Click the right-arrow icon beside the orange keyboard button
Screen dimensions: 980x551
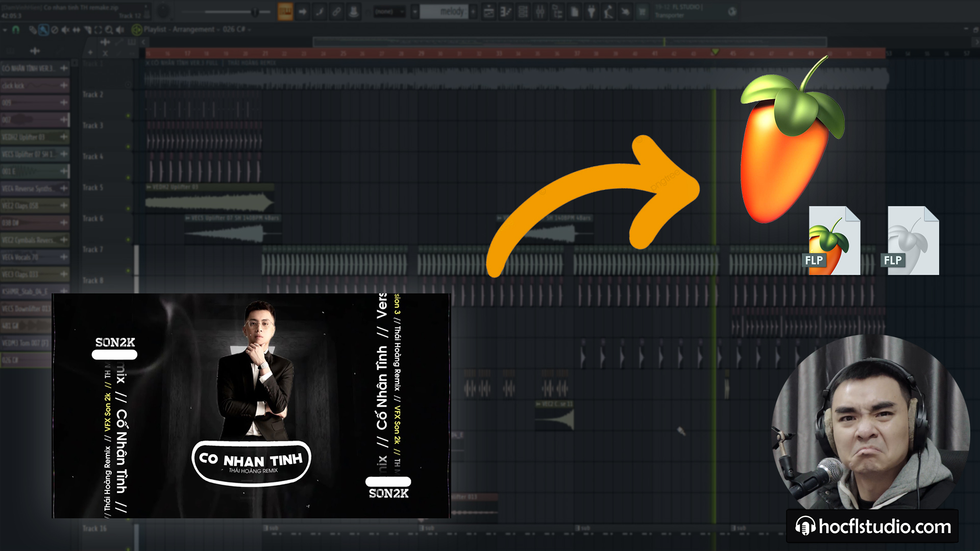(x=303, y=11)
